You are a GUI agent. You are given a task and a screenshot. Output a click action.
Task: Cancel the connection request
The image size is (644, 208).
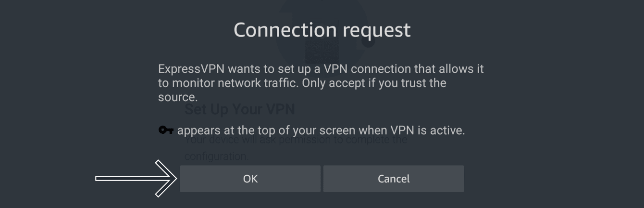tap(394, 179)
